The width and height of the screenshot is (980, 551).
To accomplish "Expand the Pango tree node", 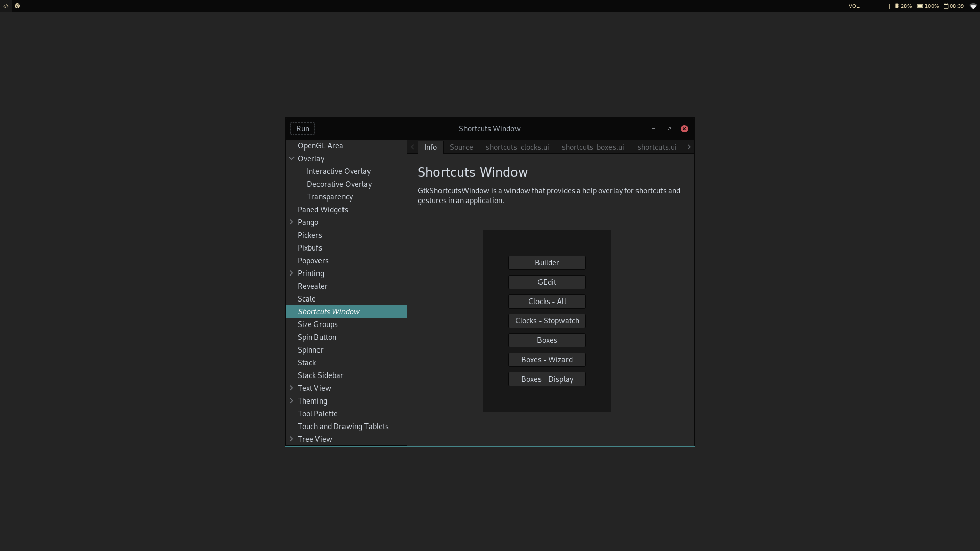I will 292,222.
